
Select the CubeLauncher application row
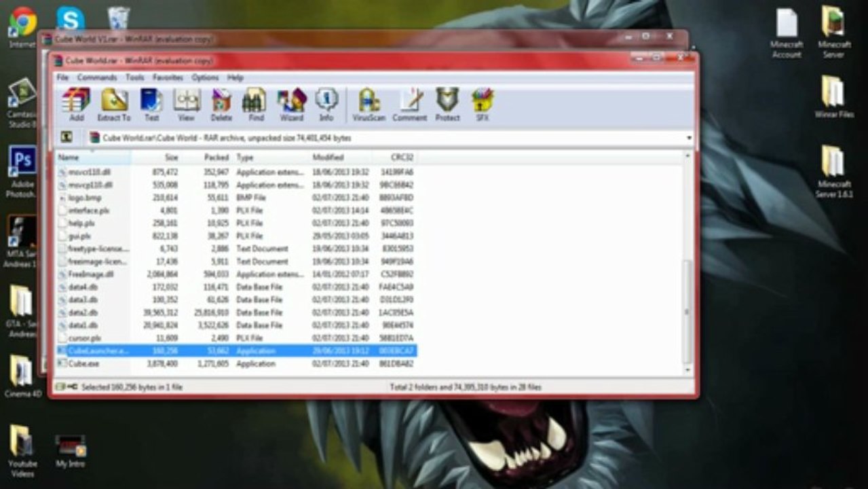pos(236,351)
